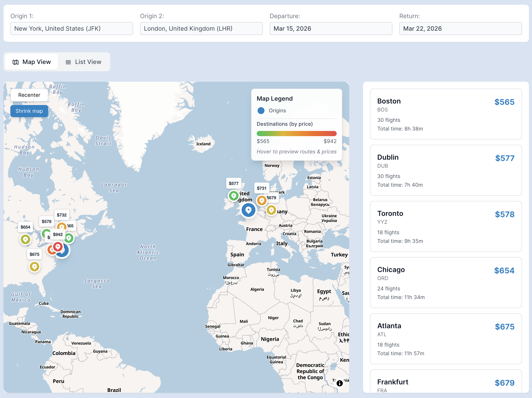Viewport: 532px width, 398px height.
Task: Open the Return date Mar 22 field
Action: tap(460, 29)
